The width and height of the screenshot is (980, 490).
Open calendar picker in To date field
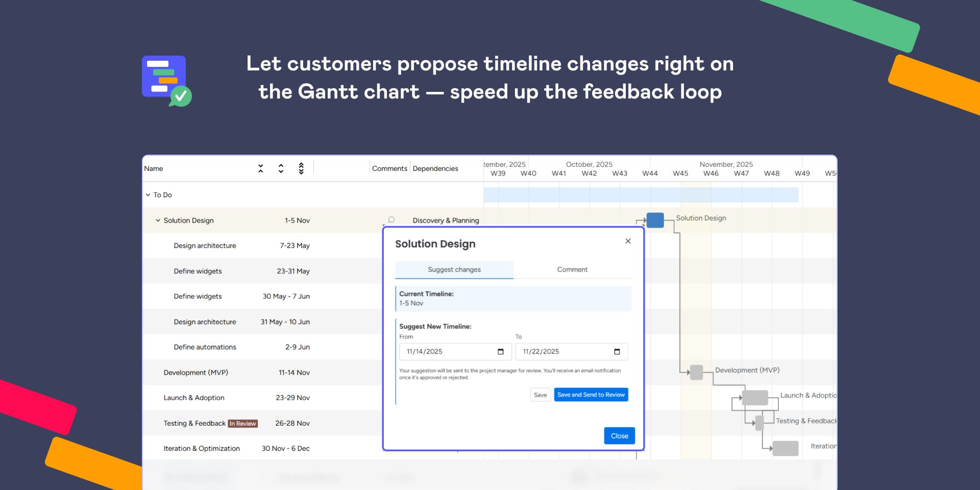(x=617, y=352)
